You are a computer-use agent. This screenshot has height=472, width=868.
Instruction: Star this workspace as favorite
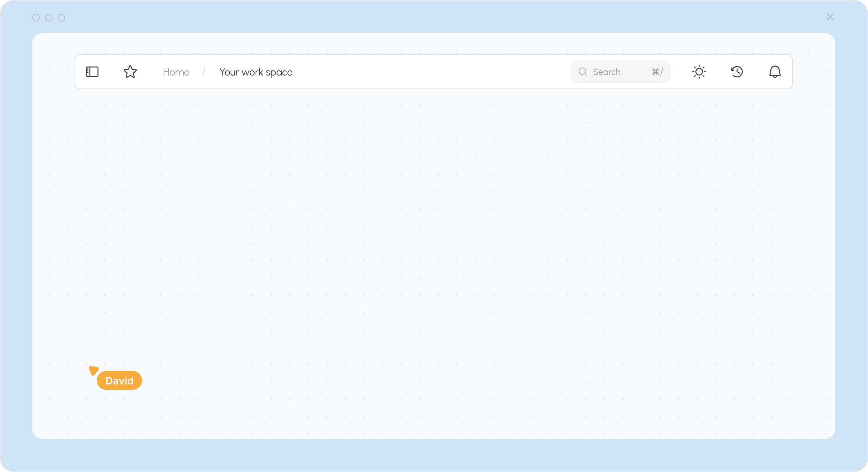point(130,72)
